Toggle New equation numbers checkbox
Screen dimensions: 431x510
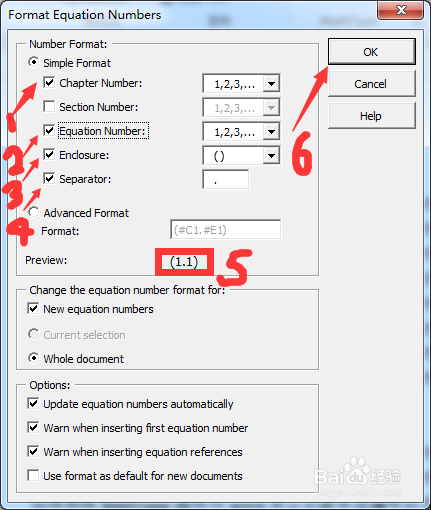(x=33, y=308)
